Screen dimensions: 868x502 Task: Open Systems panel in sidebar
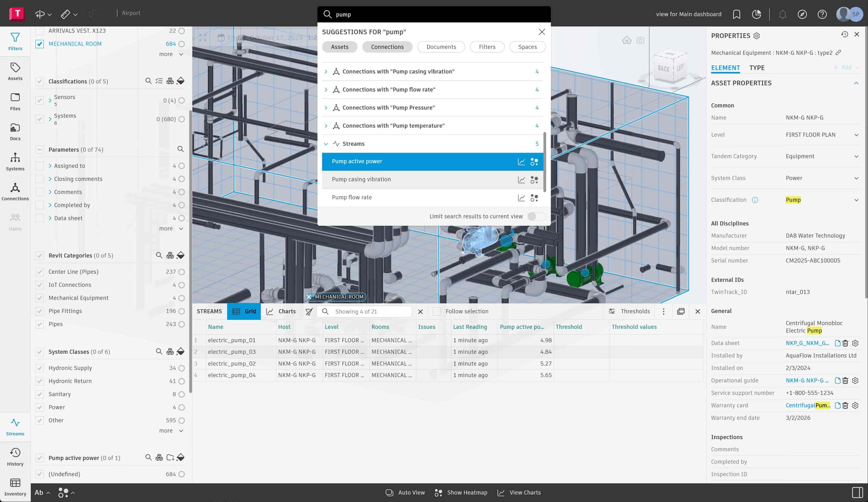[15, 161]
